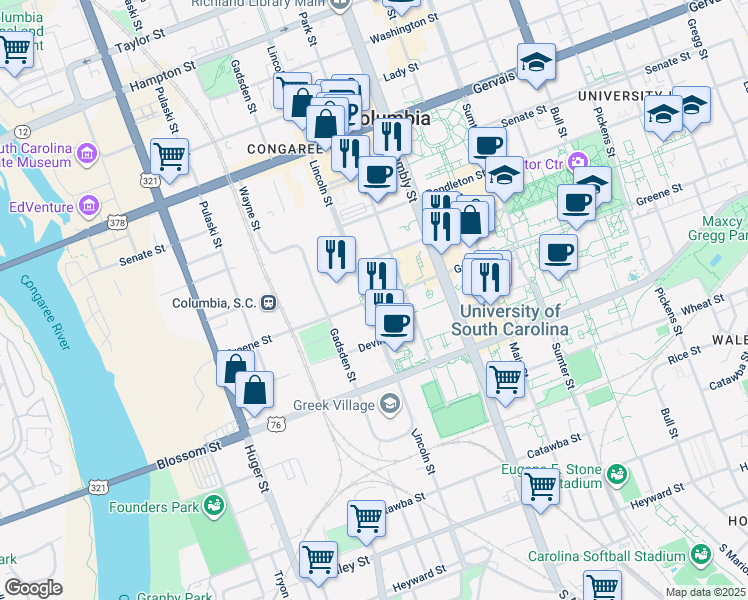Viewport: 748px width, 600px height.
Task: Open the Eugene E. Stone Stadium pin
Action: point(617,476)
